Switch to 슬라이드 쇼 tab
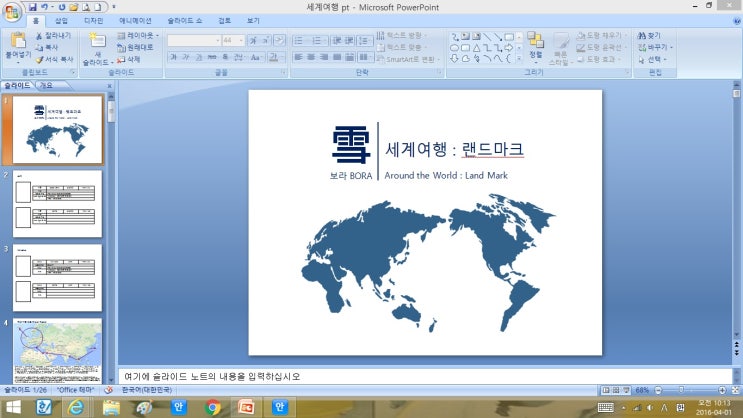 pyautogui.click(x=185, y=21)
